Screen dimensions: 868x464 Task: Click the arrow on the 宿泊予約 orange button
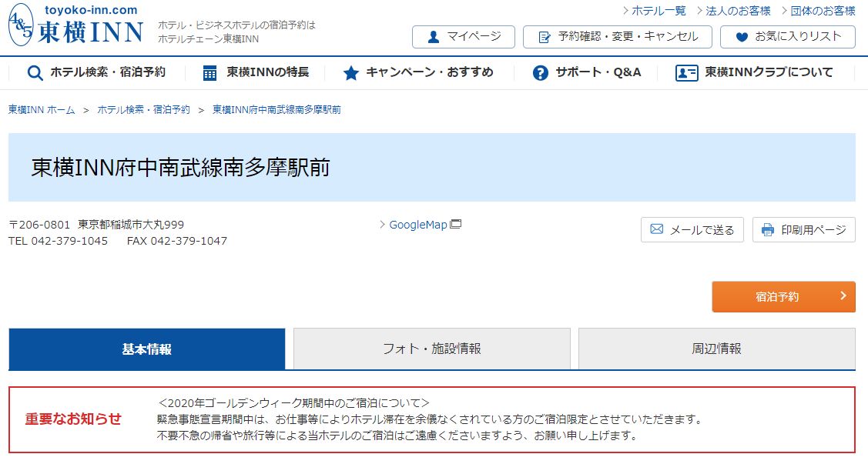click(843, 296)
